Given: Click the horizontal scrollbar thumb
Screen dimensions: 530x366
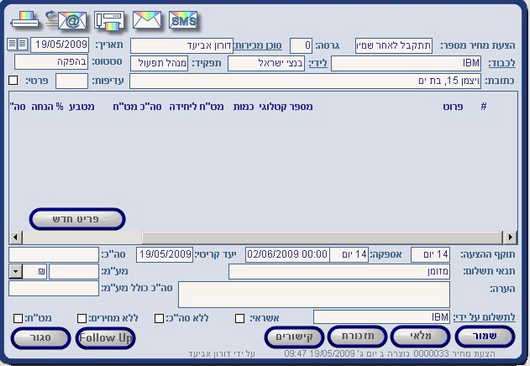Looking at the screenshot, I should [322, 237].
